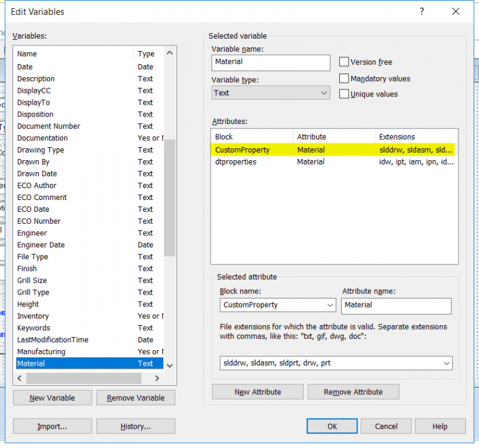The height and width of the screenshot is (448, 479).
Task: Enable the Version free checkbox
Action: 344,62
